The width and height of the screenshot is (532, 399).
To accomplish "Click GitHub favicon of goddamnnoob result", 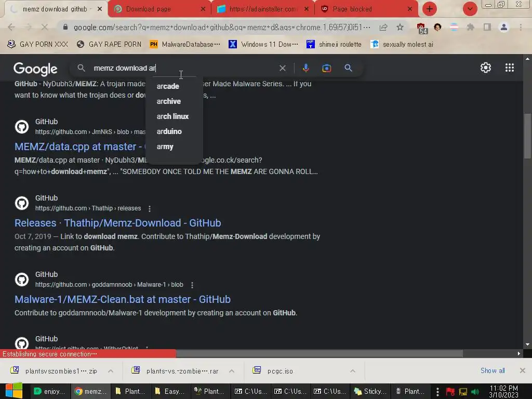I will point(22,280).
